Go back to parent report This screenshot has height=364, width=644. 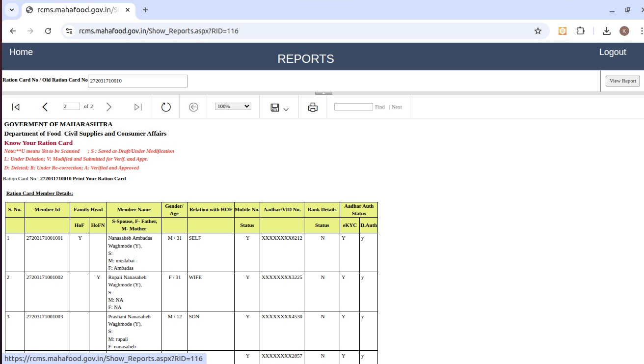pos(193,107)
